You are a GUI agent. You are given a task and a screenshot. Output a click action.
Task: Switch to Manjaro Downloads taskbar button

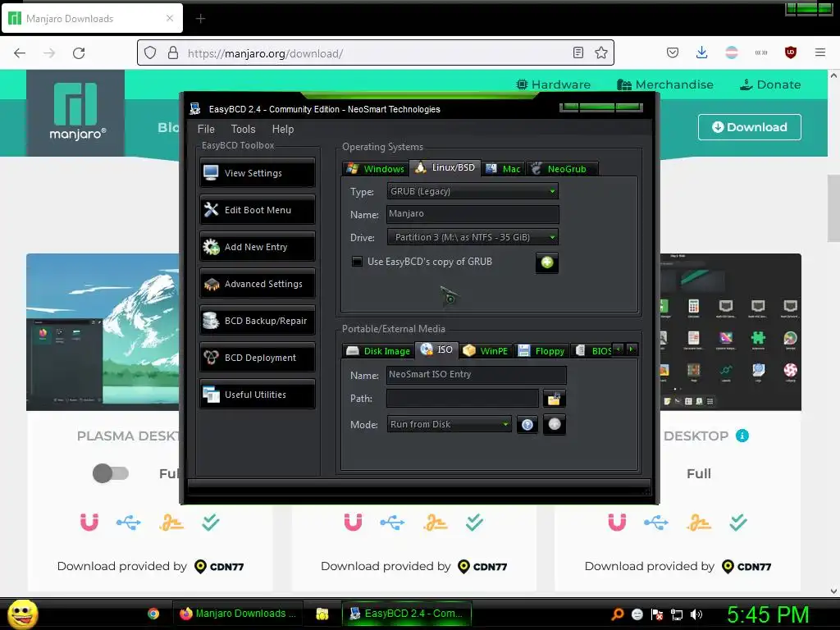coord(238,614)
